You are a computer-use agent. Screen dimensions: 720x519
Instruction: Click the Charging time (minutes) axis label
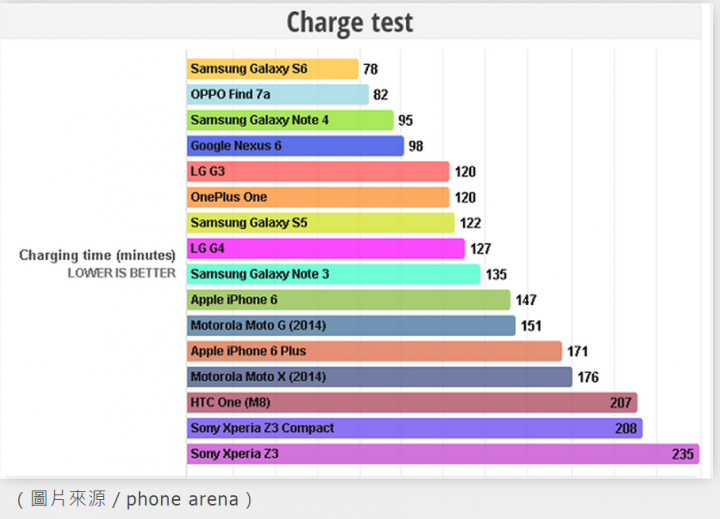pos(97,255)
